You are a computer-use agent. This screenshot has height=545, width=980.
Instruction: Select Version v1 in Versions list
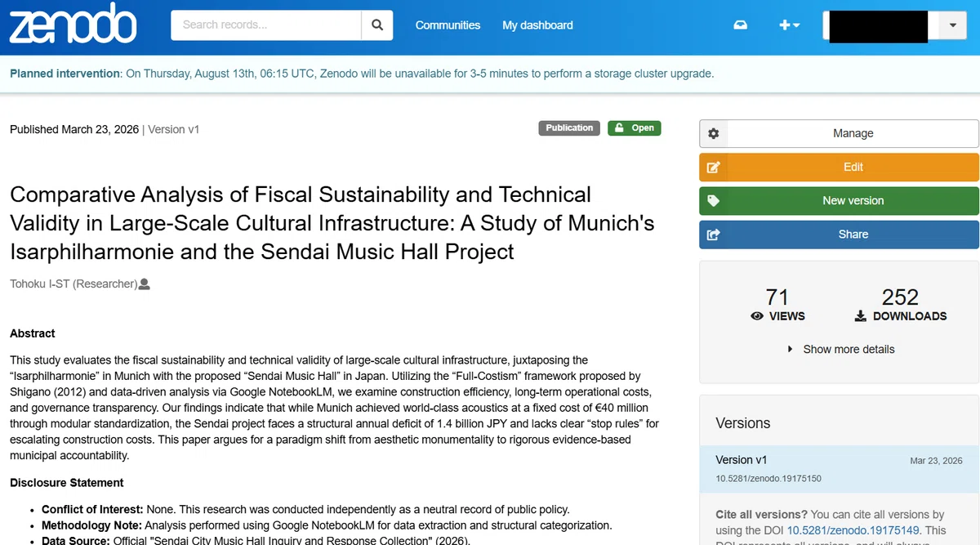tap(839, 469)
